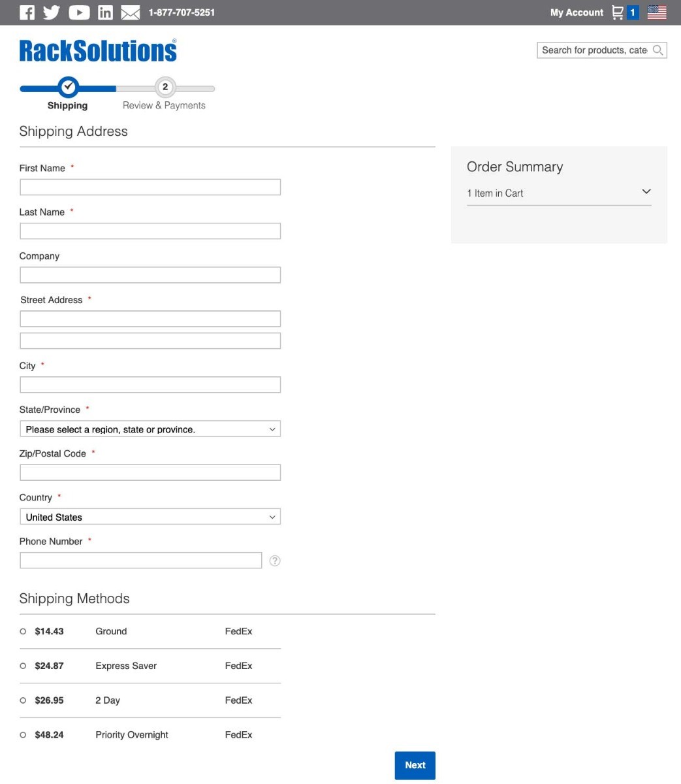Open the Twitter bird icon
This screenshot has height=784, width=681.
point(52,12)
